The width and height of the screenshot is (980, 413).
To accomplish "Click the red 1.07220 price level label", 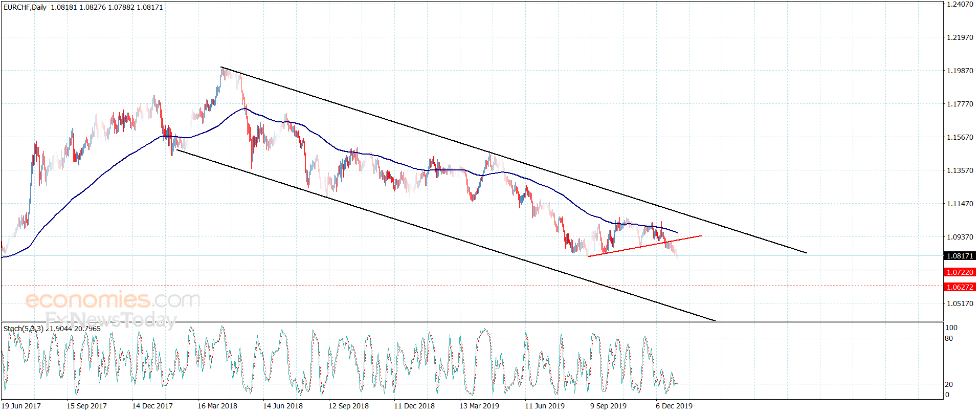I will click(x=960, y=272).
